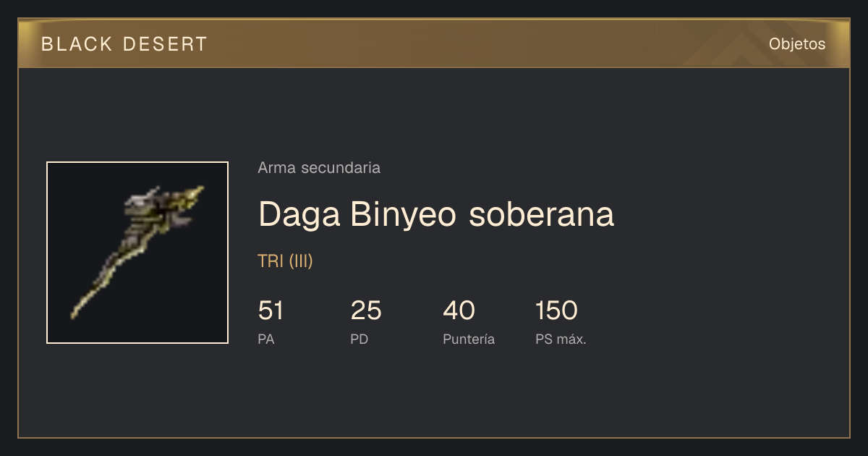This screenshot has width=868, height=456.
Task: Select the 150 max HP value
Action: 556,311
